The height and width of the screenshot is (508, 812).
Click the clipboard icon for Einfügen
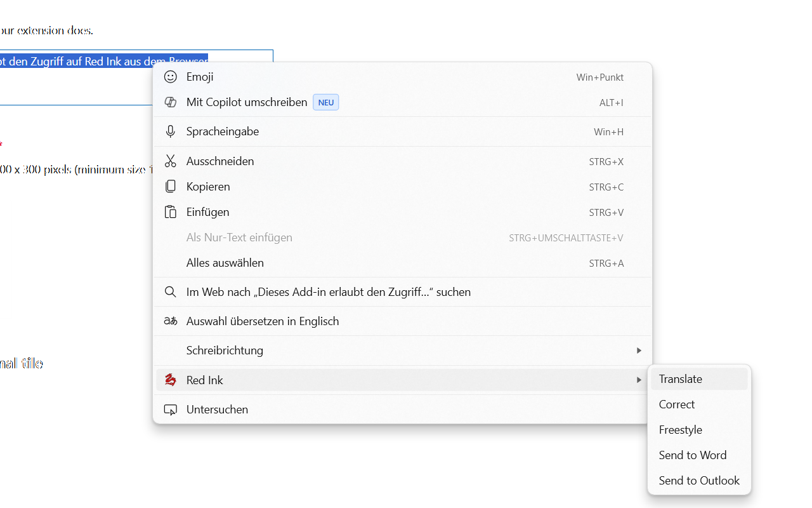(x=170, y=212)
